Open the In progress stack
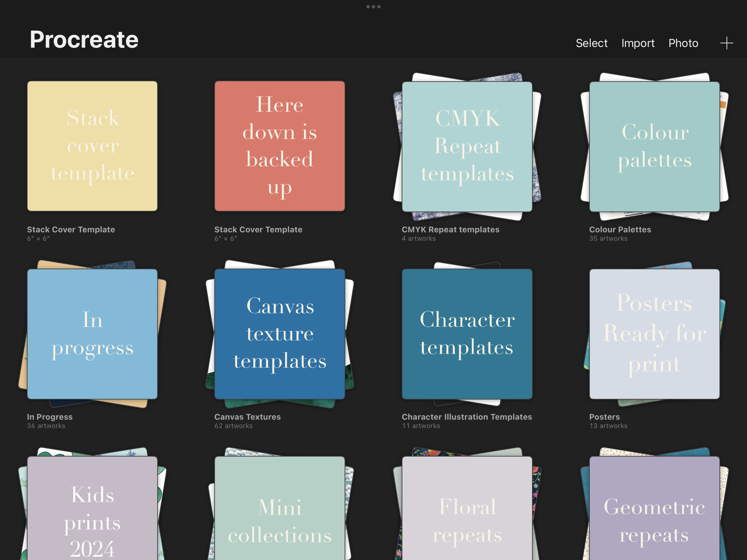The image size is (747, 560). point(92,334)
